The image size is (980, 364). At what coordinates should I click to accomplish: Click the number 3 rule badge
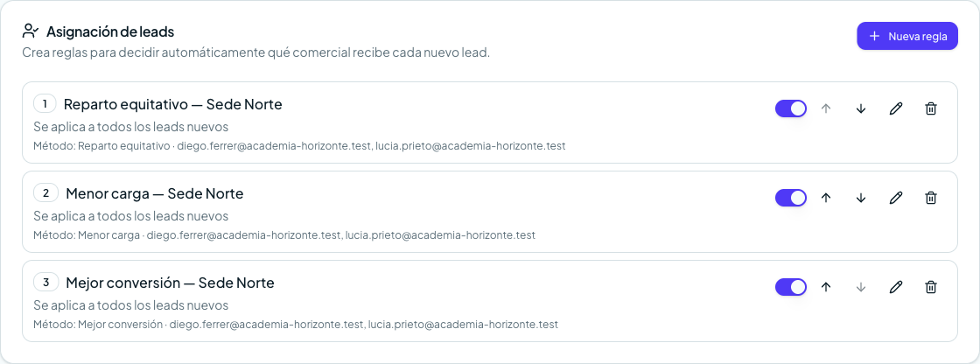coord(45,283)
